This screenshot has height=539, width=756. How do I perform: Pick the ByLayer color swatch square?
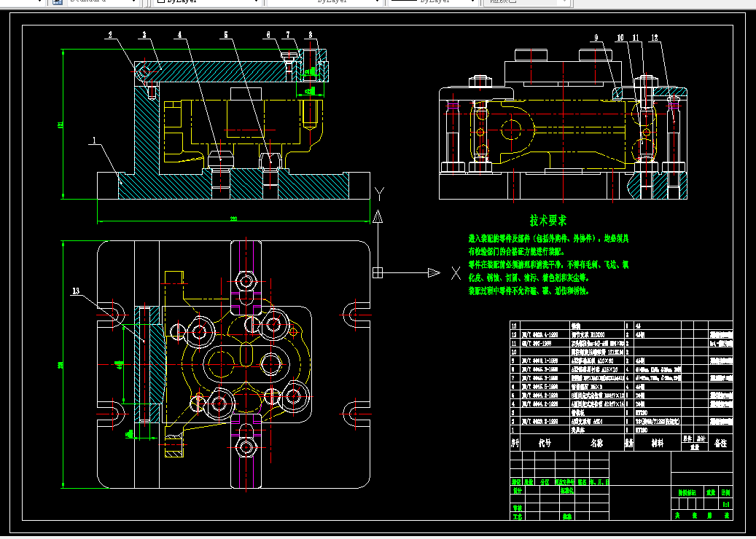point(162,1)
